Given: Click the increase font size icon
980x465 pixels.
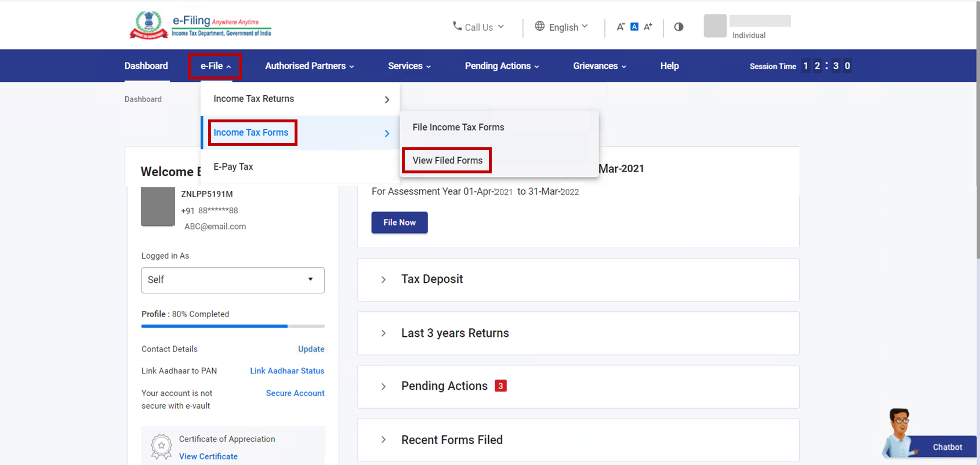Looking at the screenshot, I should [x=648, y=27].
